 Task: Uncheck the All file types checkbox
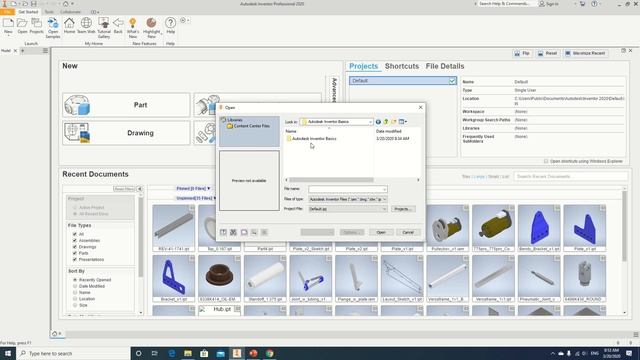pos(75,234)
